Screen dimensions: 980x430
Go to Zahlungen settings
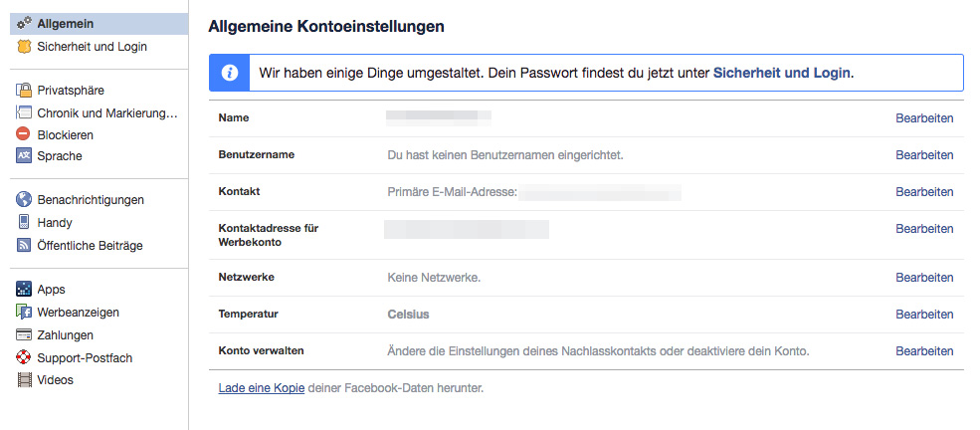65,335
